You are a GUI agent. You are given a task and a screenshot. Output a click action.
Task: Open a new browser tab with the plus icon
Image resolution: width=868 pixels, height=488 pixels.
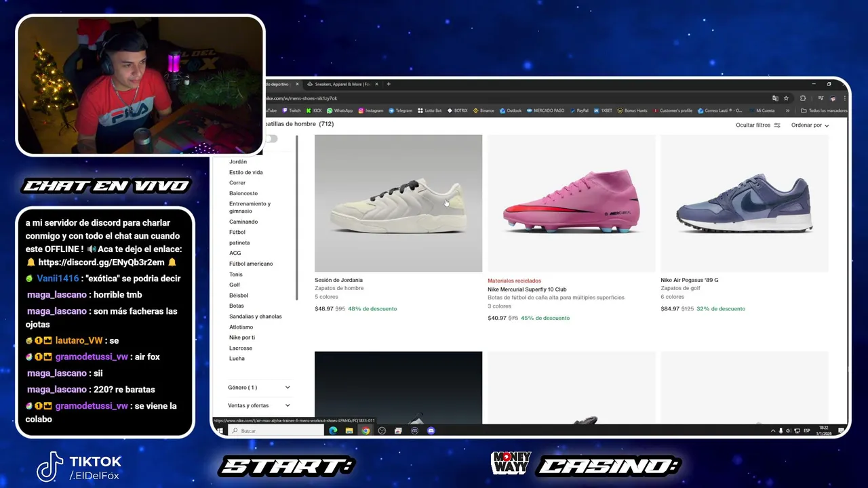point(389,84)
